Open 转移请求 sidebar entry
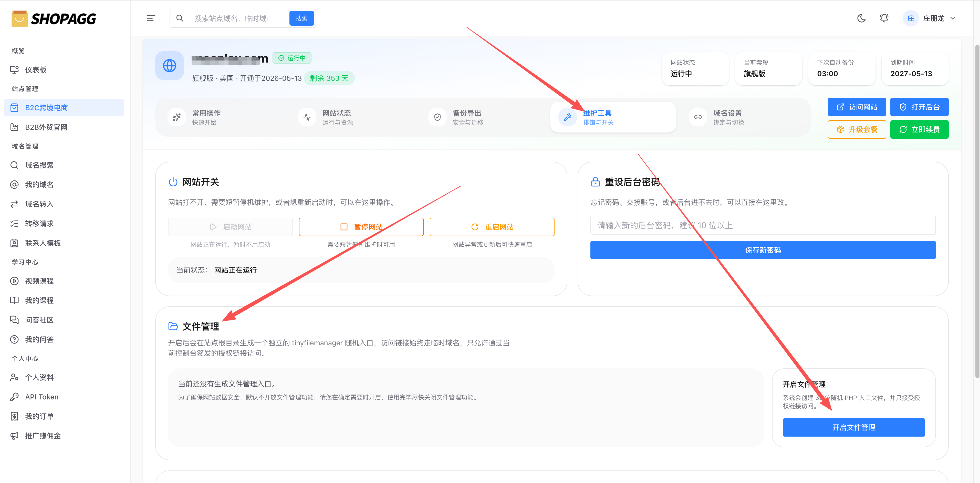The image size is (980, 483). click(64, 224)
